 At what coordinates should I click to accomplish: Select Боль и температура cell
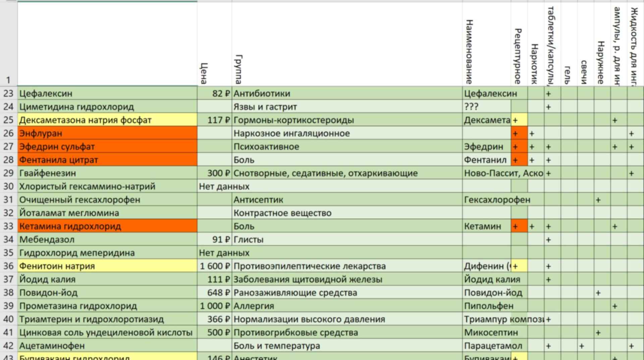pyautogui.click(x=347, y=346)
